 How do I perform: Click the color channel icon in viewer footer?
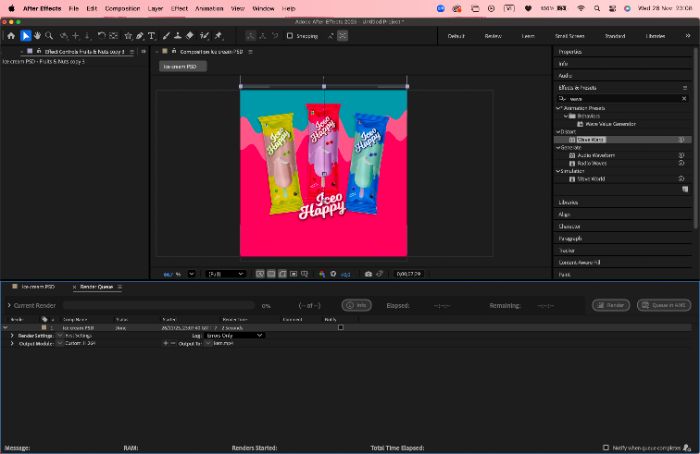[x=322, y=274]
